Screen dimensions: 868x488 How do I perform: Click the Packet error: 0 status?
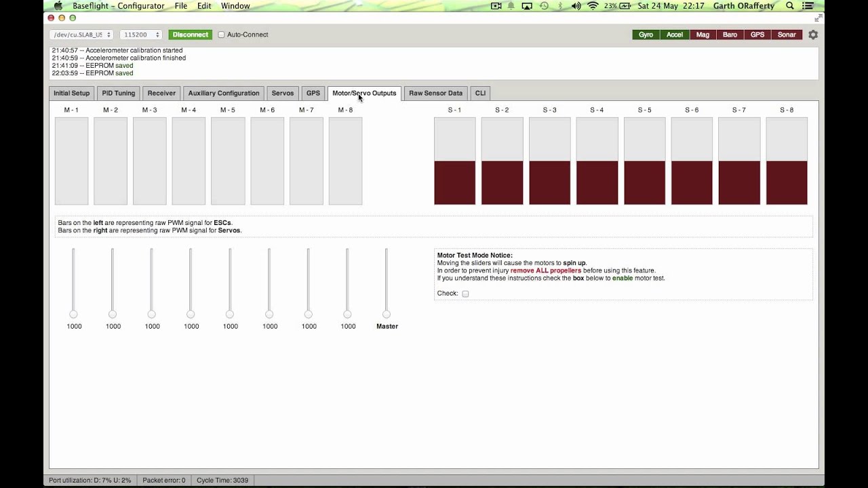164,481
